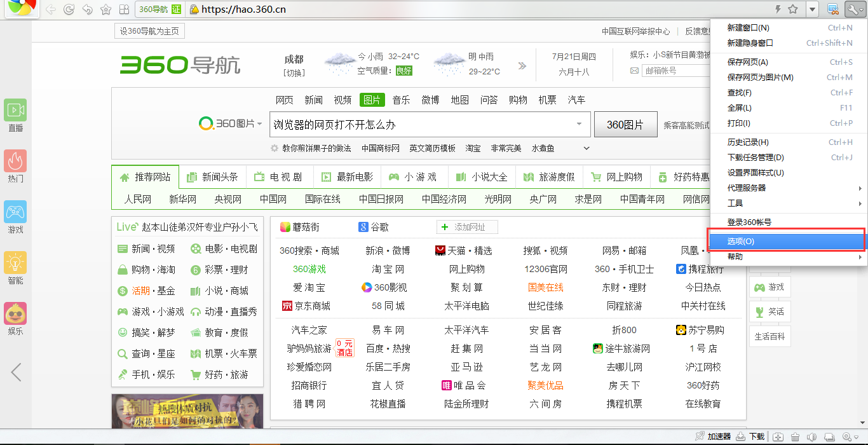
Task: Click 切换 under city 成都
Action: pos(294,72)
